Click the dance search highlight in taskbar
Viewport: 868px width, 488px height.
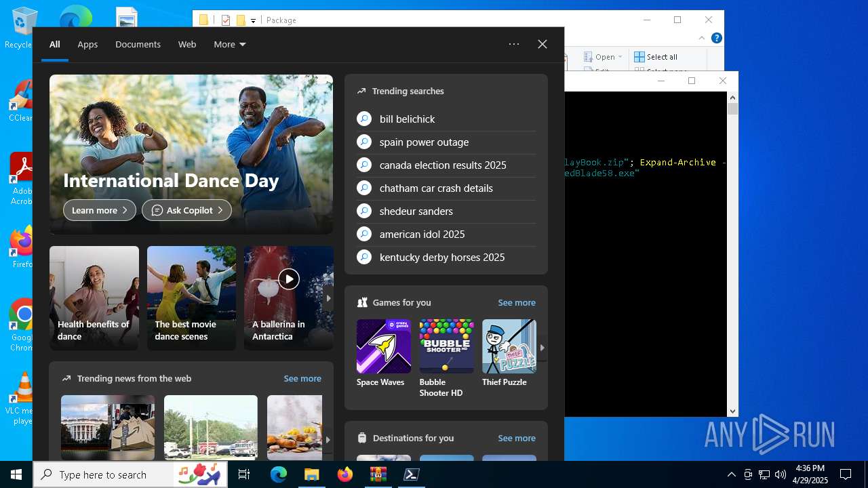click(200, 474)
